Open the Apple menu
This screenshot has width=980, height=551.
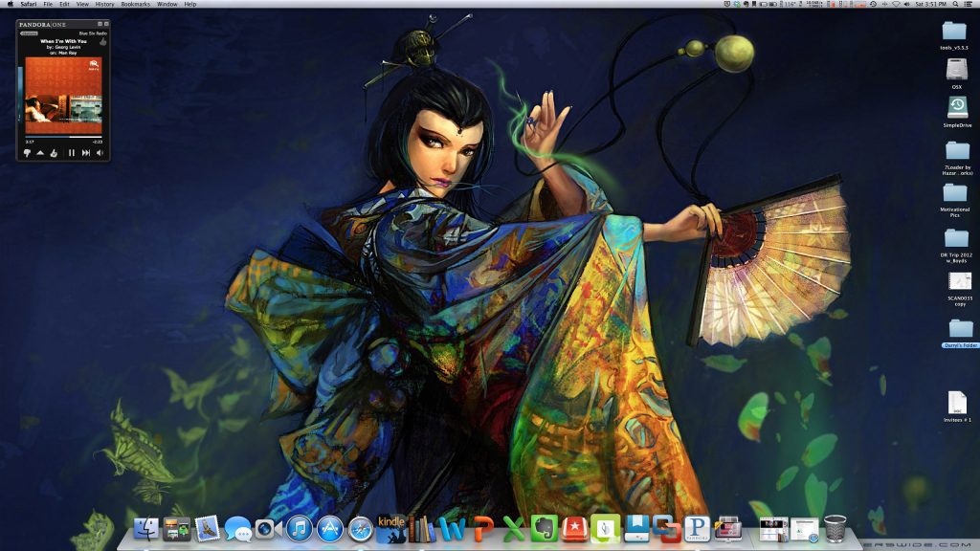(x=10, y=4)
